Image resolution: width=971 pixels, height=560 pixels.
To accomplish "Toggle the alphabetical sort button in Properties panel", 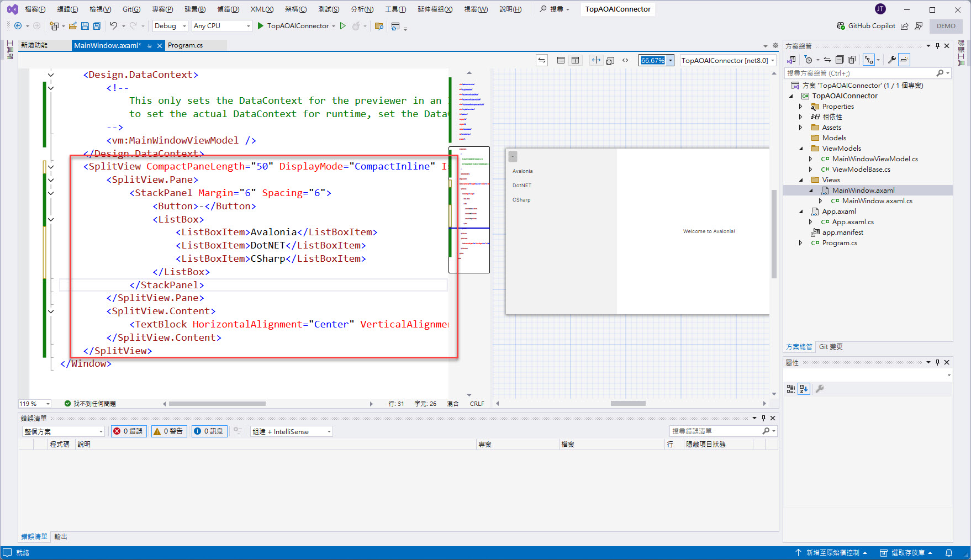I will [x=804, y=389].
